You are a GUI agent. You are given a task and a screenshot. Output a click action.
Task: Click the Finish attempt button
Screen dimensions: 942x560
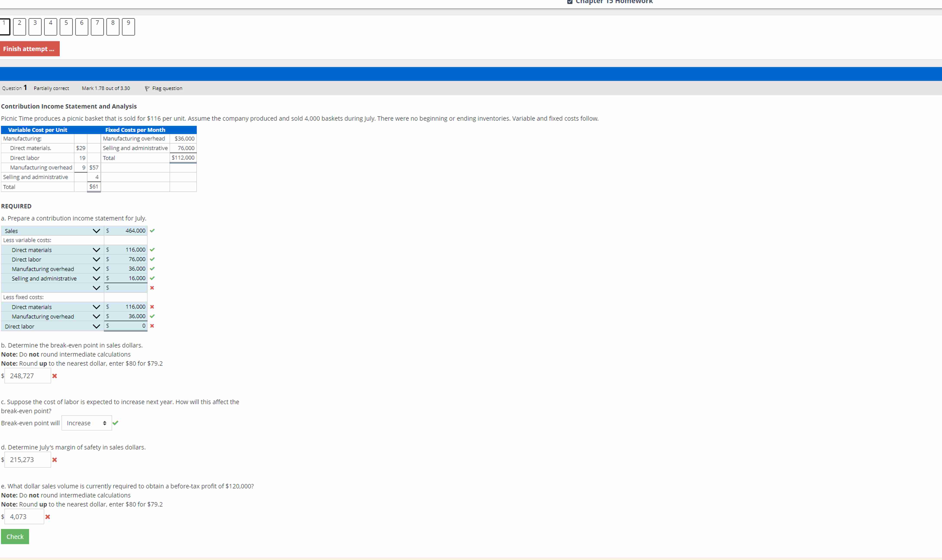[x=29, y=49]
